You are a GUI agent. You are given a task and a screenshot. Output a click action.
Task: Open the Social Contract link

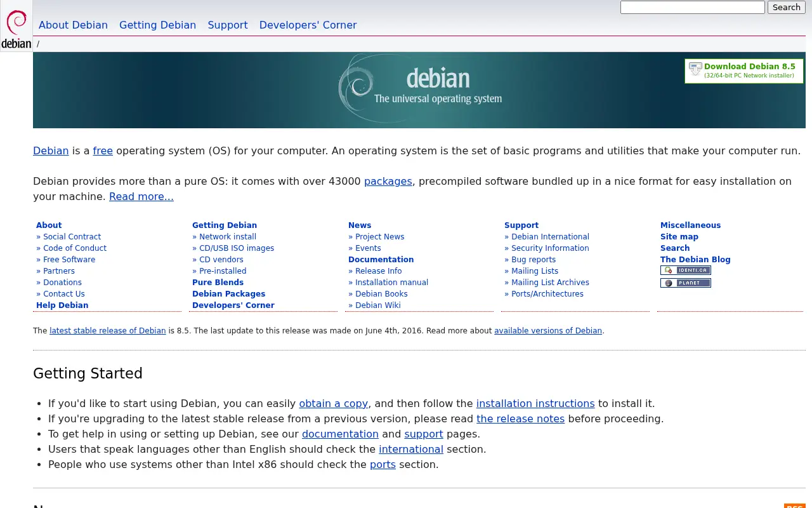(72, 237)
